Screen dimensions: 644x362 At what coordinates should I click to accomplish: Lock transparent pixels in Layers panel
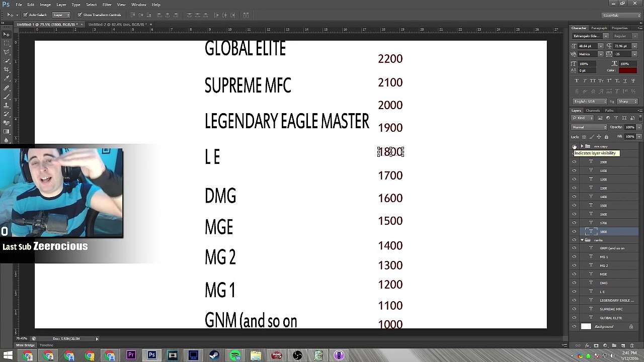(584, 136)
